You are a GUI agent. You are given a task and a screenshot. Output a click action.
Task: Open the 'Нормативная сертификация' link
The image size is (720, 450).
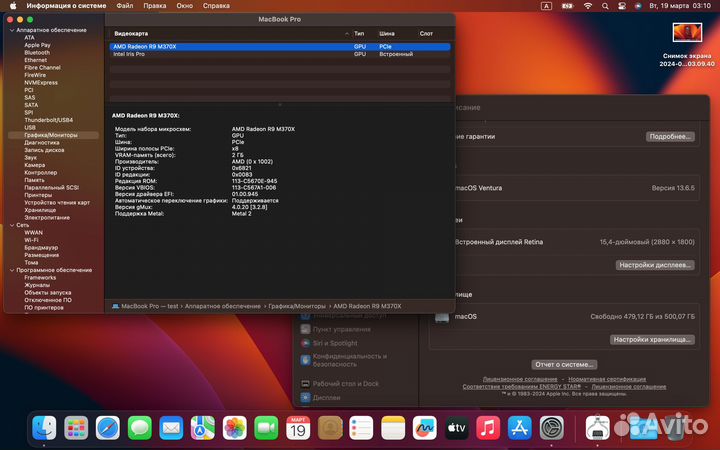click(607, 379)
